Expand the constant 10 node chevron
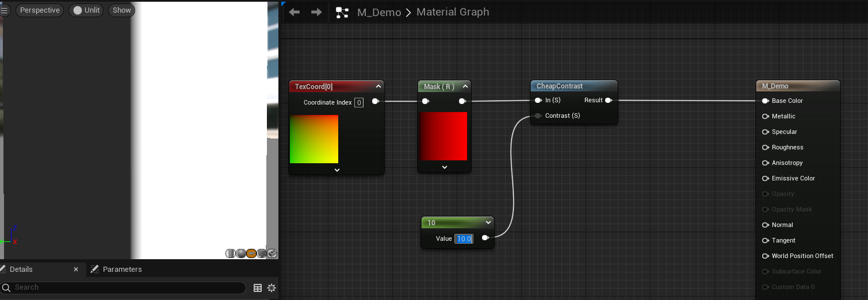This screenshot has width=868, height=300. pos(488,222)
